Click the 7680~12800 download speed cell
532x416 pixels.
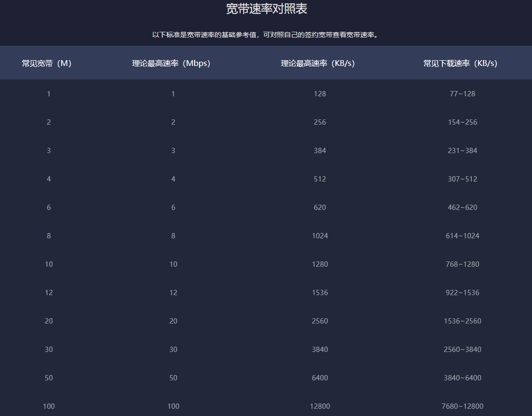click(462, 406)
